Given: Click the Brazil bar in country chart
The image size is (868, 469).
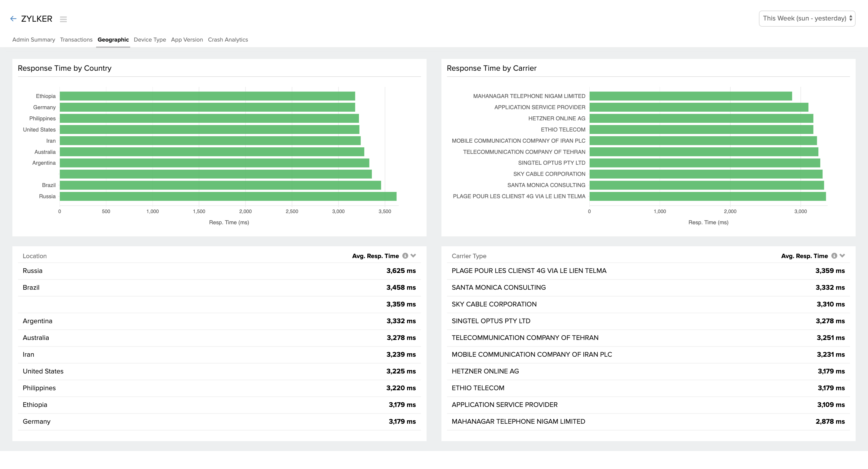Looking at the screenshot, I should pyautogui.click(x=220, y=185).
